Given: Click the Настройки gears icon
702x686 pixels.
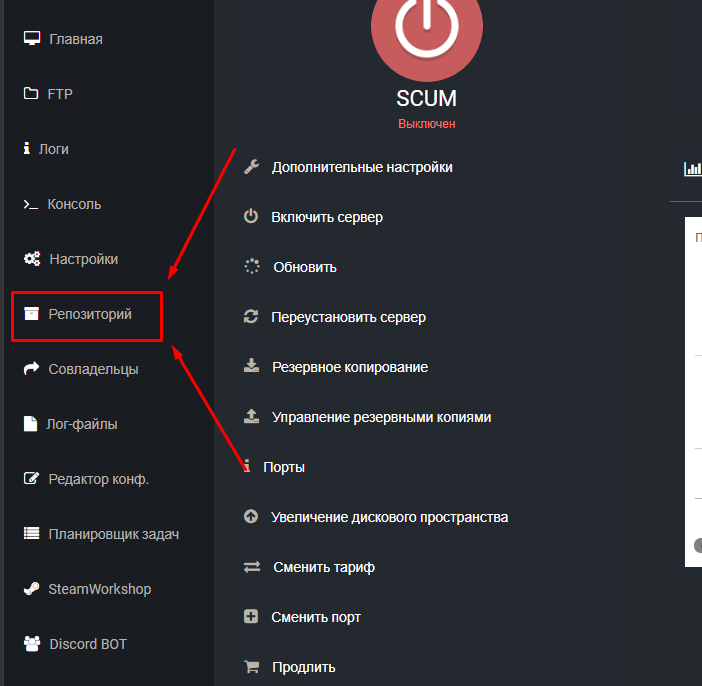Looking at the screenshot, I should point(32,258).
